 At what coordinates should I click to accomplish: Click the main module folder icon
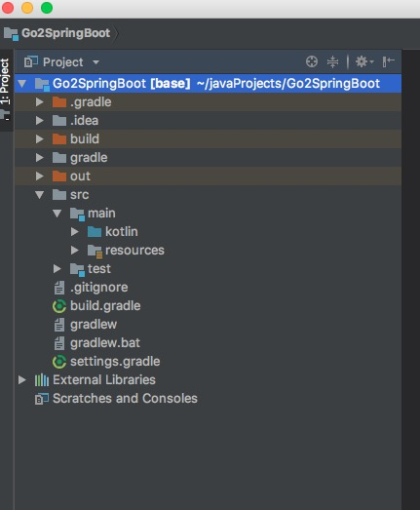(77, 214)
